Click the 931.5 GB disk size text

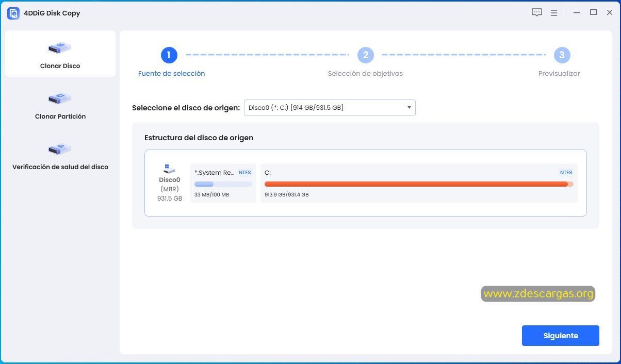(170, 198)
